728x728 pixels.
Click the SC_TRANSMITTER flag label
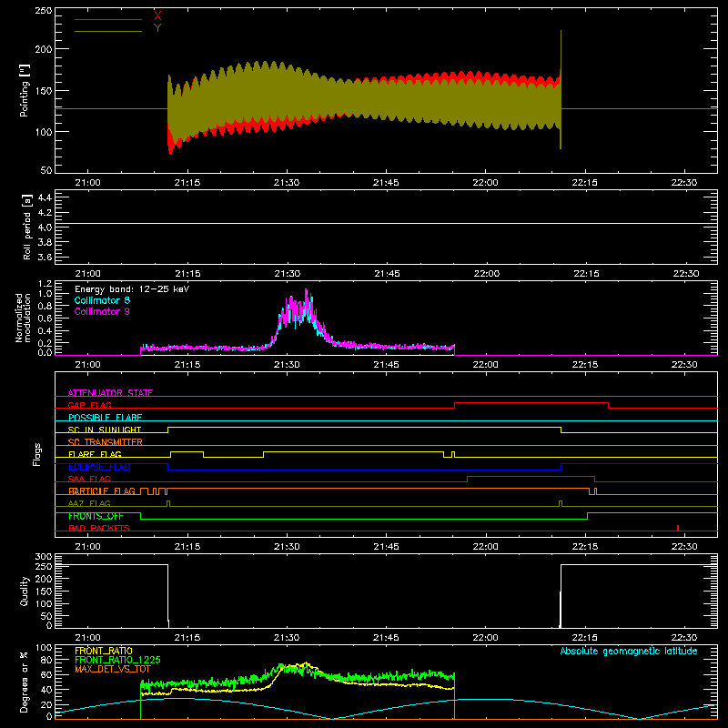(x=106, y=442)
